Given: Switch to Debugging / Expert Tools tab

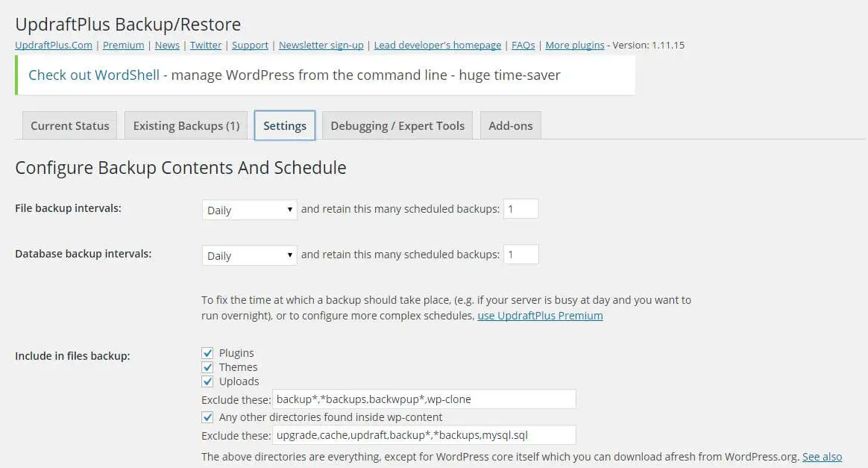Looking at the screenshot, I should point(397,125).
